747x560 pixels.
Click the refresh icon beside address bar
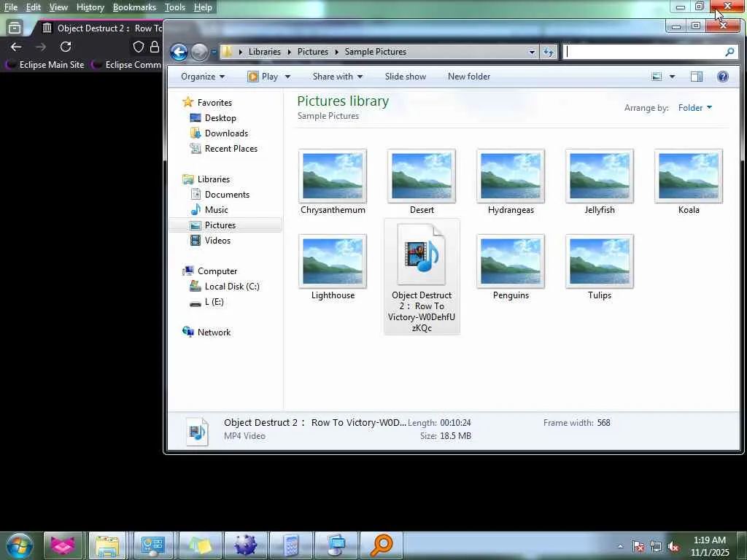549,52
